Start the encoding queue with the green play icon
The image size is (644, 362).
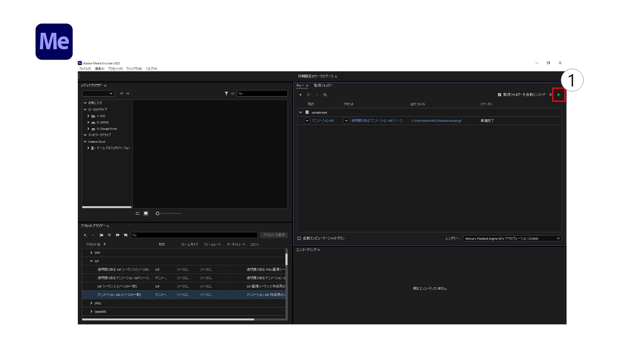click(x=558, y=95)
